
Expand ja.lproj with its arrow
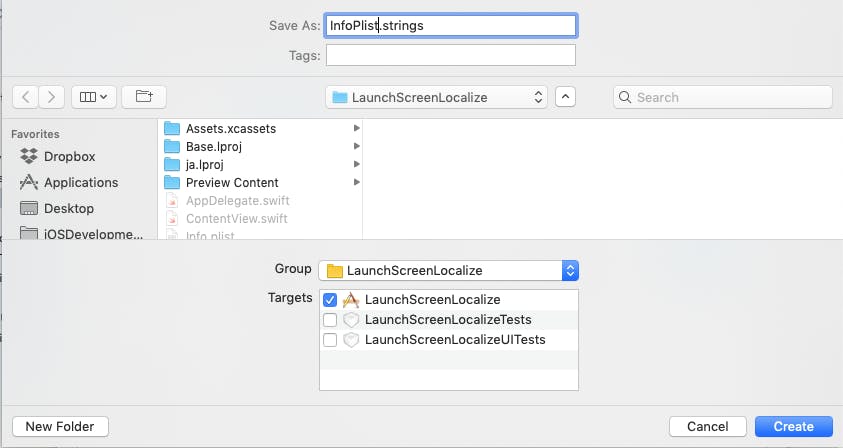tap(356, 164)
